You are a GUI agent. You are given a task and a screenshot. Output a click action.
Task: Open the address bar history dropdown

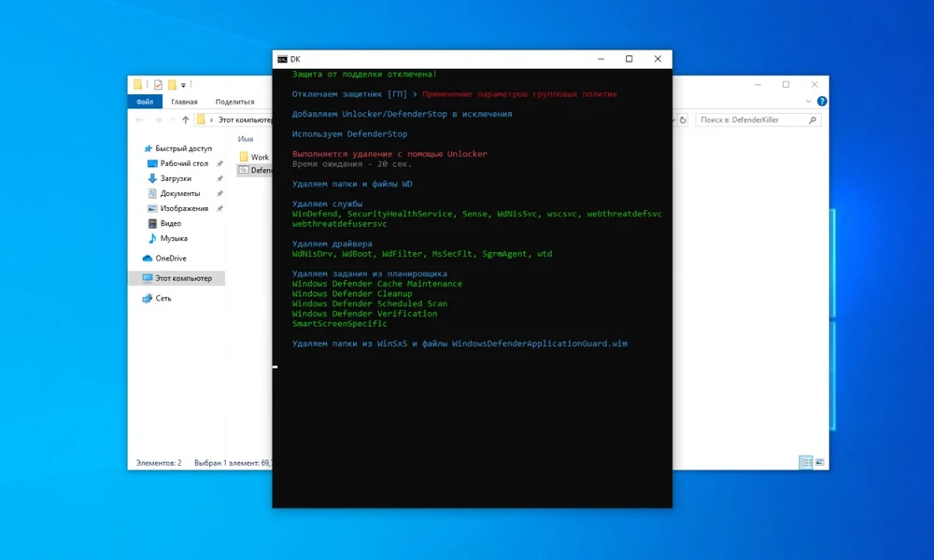click(672, 120)
